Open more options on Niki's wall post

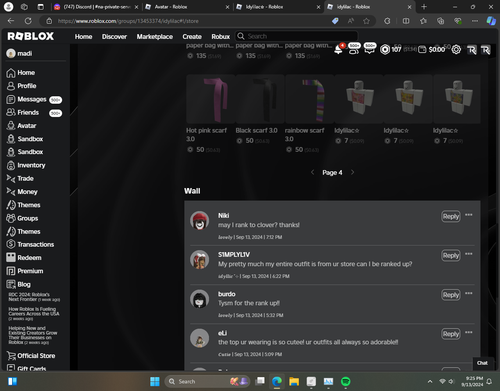[x=469, y=215]
